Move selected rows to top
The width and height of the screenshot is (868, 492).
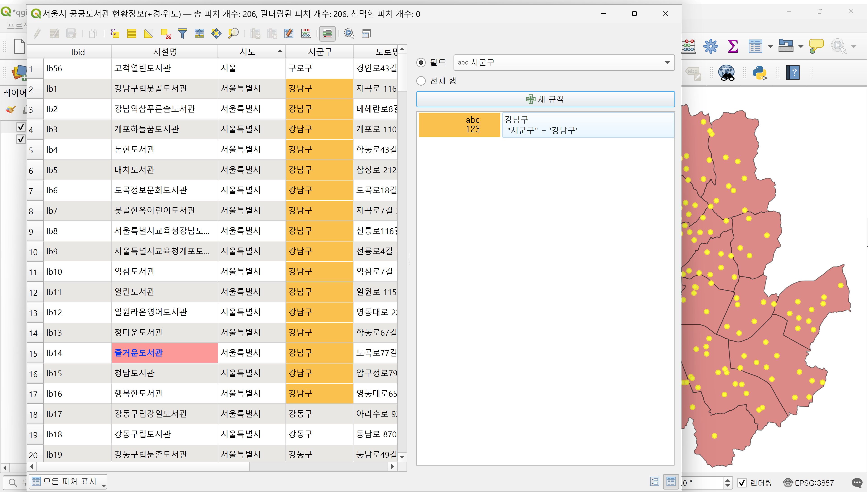click(x=199, y=33)
